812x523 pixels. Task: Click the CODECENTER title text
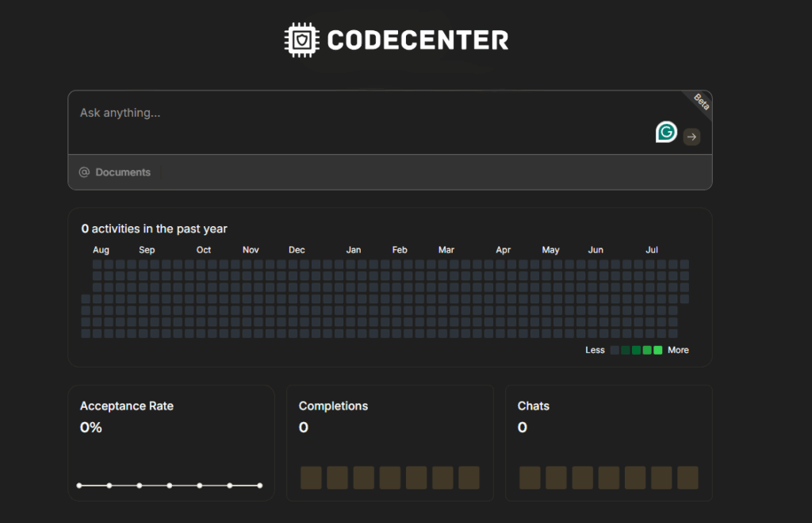coord(418,40)
